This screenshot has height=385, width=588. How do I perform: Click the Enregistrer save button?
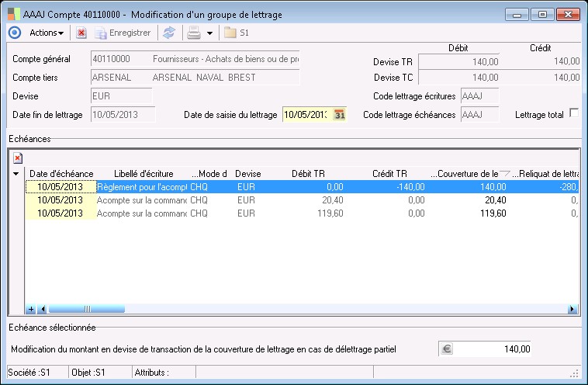click(x=123, y=33)
